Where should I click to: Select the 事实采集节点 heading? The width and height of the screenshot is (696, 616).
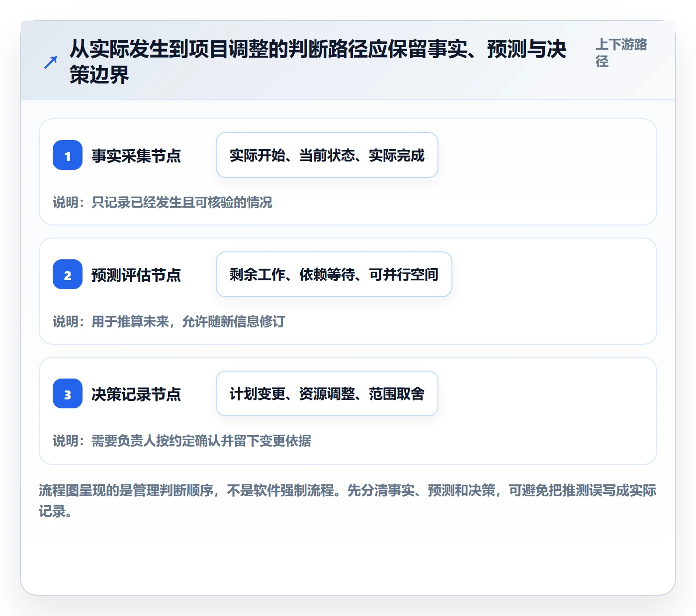[x=136, y=155]
